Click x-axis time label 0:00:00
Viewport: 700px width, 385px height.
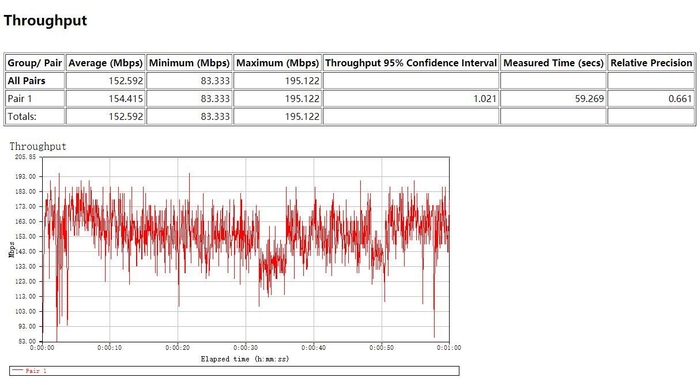(42, 347)
